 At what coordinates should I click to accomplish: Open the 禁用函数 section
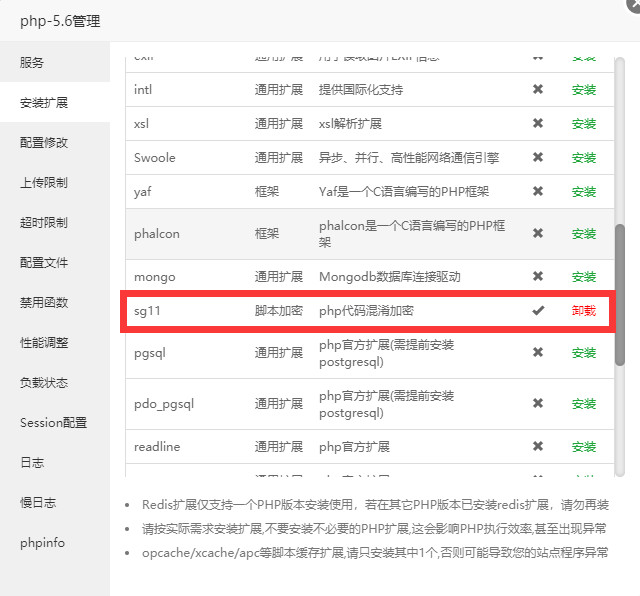44,303
